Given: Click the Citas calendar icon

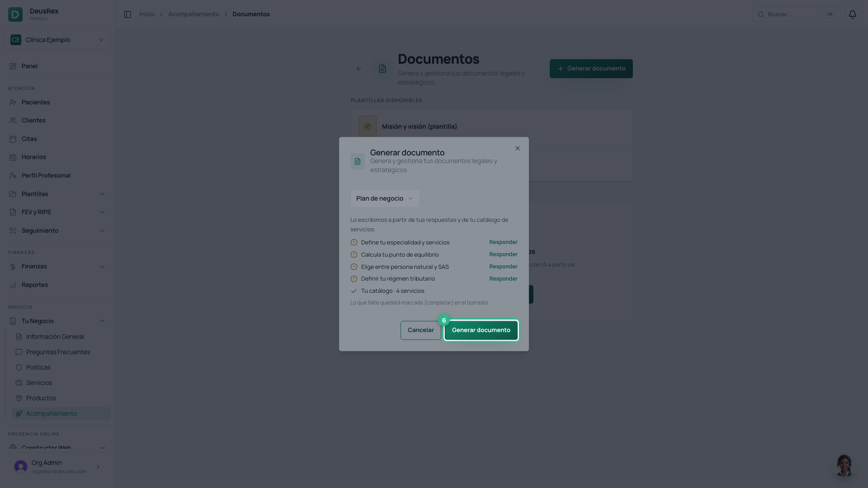Looking at the screenshot, I should (13, 139).
